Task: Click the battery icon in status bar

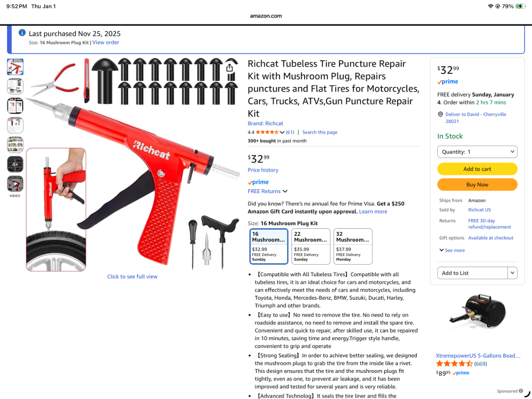Action: tap(520, 6)
